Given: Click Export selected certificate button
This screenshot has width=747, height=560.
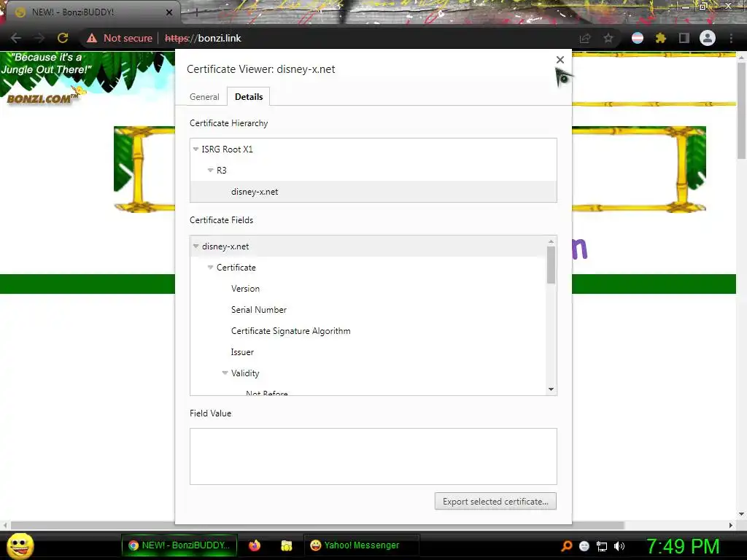Looking at the screenshot, I should (x=495, y=501).
